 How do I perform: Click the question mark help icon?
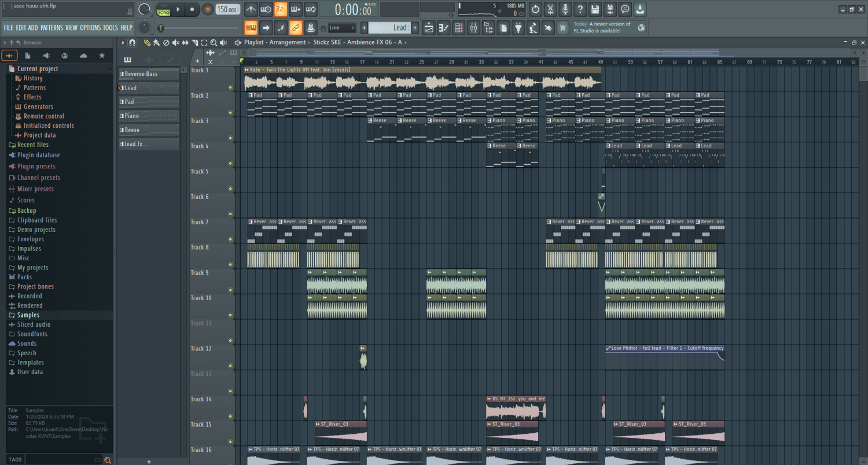[580, 9]
